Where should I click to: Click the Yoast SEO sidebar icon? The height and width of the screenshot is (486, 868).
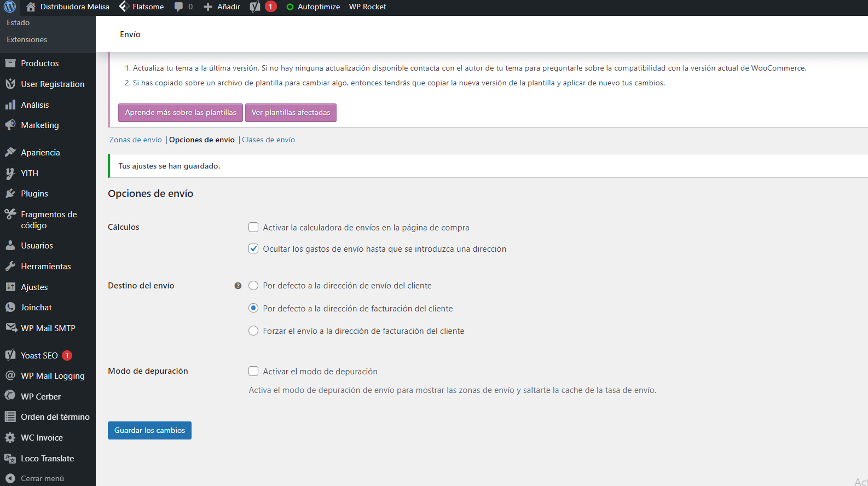[10, 356]
